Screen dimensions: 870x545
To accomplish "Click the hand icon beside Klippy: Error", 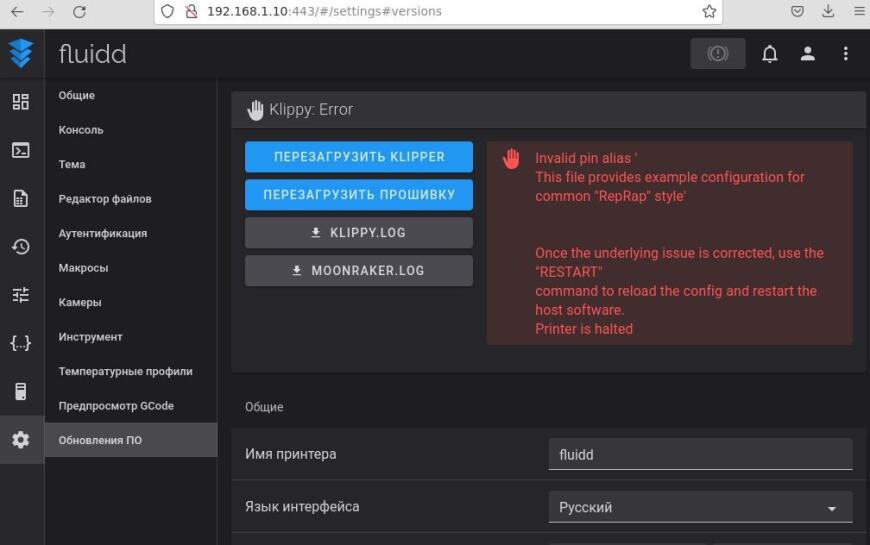I will coord(255,110).
